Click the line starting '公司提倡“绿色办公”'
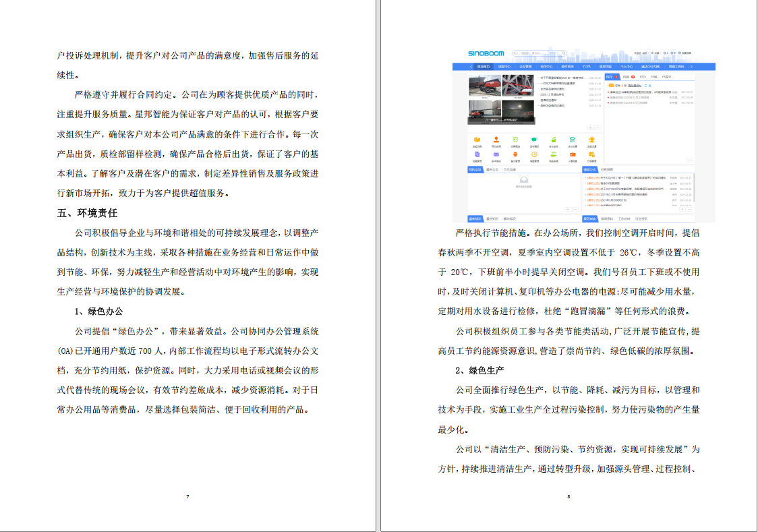The width and height of the screenshot is (758, 532). pos(196,332)
